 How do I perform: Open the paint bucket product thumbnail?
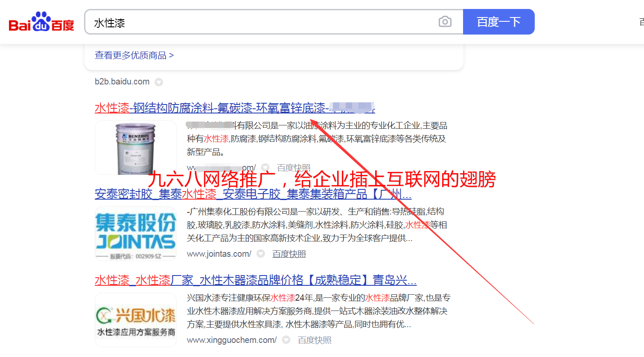(x=136, y=148)
